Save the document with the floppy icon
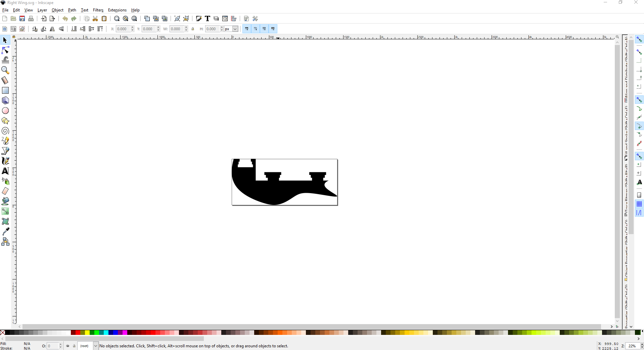The image size is (644, 350). [x=22, y=19]
